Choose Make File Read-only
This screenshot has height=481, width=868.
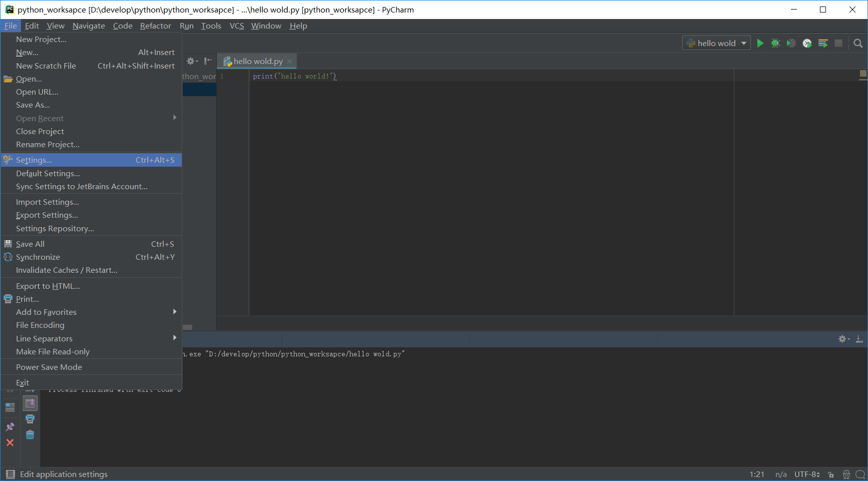point(91,351)
